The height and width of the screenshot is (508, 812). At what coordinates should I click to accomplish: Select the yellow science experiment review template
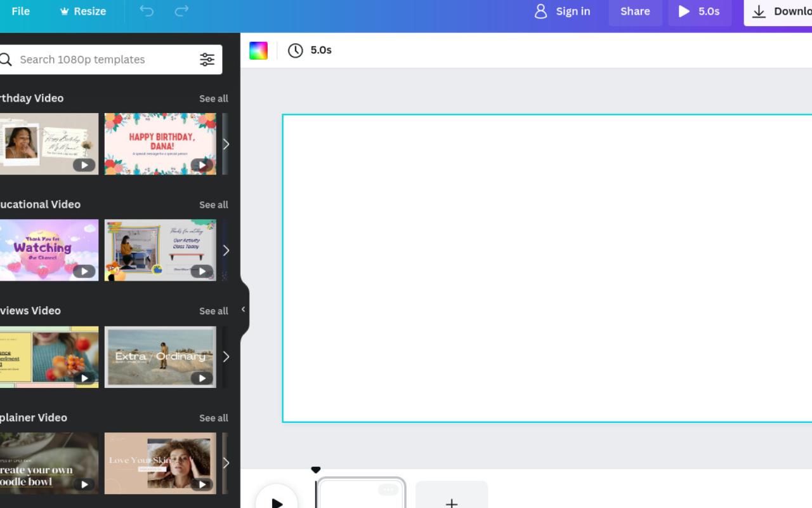point(49,357)
